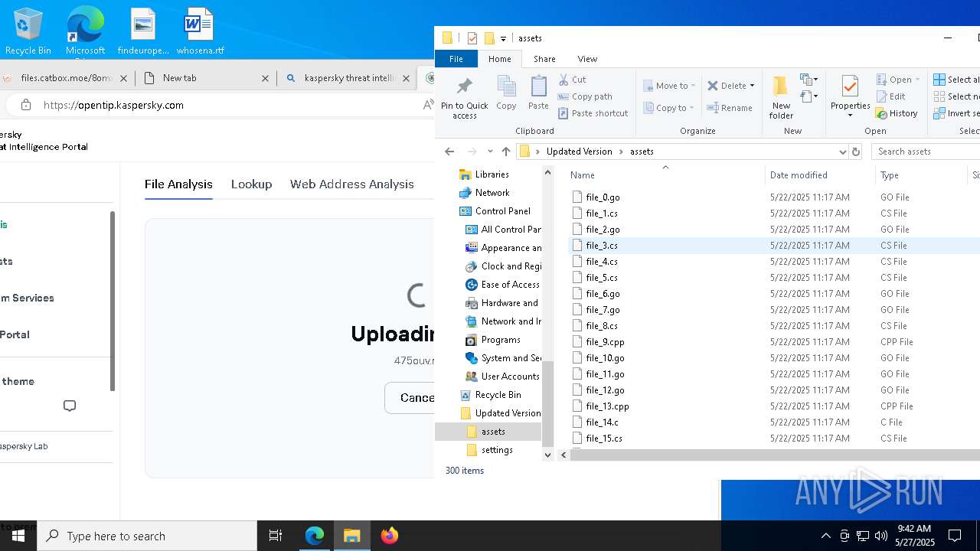Image resolution: width=980 pixels, height=551 pixels.
Task: Open the recent locations dropdown arrow
Action: click(490, 152)
